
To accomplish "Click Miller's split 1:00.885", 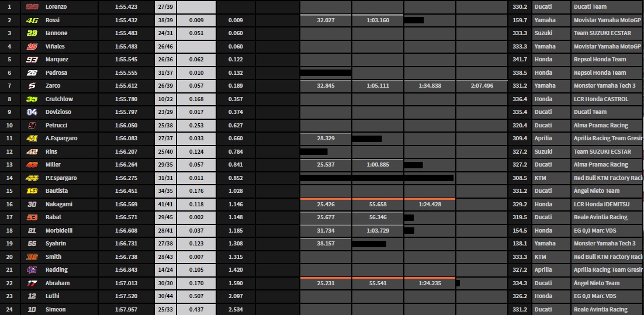I will 378,165.
